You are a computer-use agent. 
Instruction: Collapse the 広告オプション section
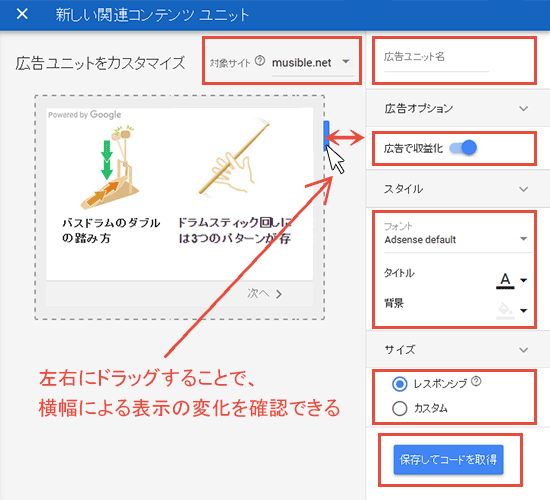click(x=524, y=108)
